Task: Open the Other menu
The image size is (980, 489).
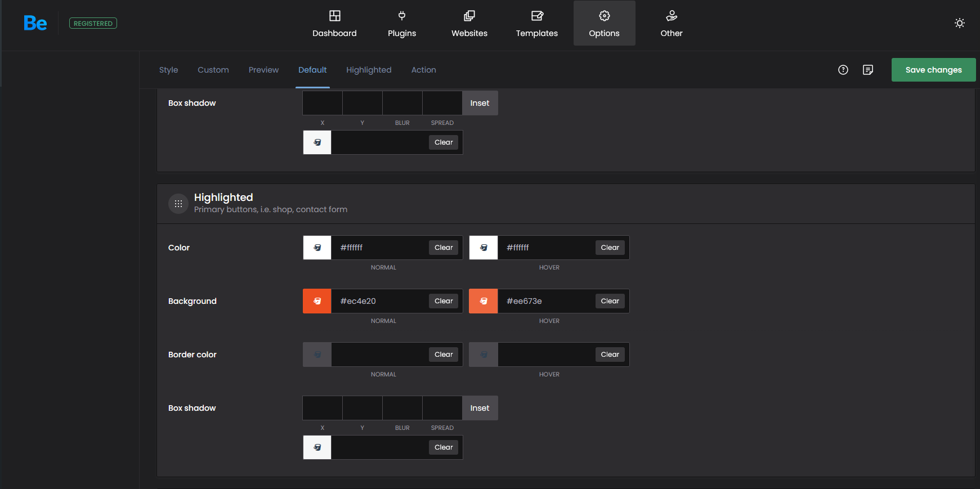Action: point(672,23)
